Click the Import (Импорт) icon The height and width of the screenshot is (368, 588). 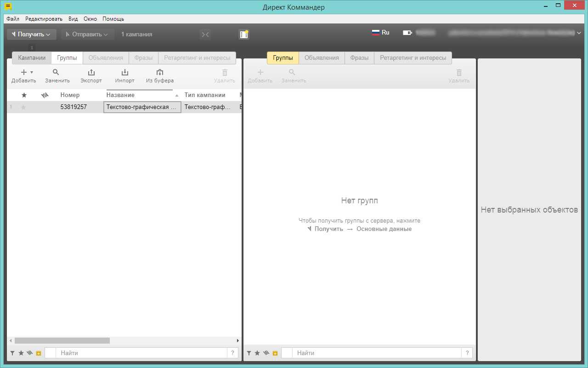pyautogui.click(x=124, y=73)
